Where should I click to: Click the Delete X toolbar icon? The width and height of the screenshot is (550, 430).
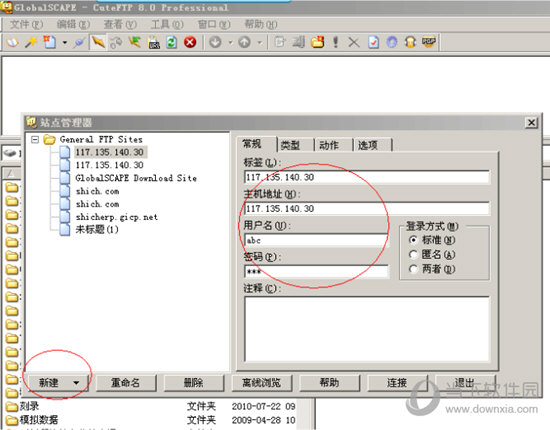[354, 43]
